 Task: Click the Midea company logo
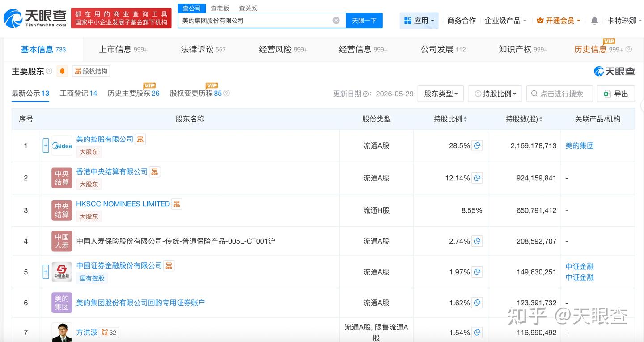62,145
